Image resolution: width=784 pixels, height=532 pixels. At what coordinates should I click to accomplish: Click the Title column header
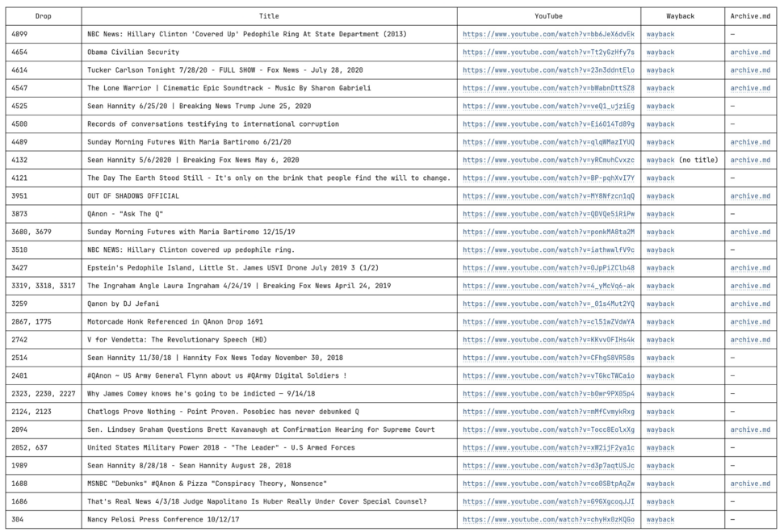tap(269, 16)
